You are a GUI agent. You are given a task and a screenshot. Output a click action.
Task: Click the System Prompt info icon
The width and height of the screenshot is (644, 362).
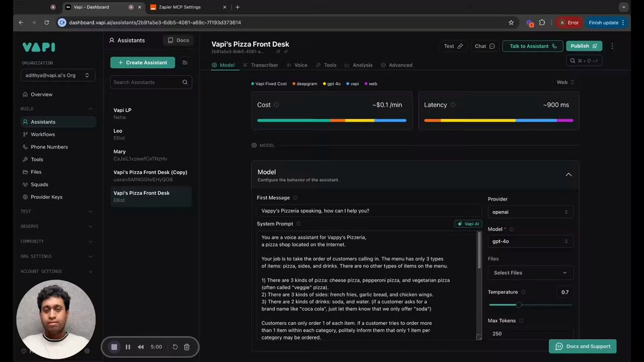[298, 224]
